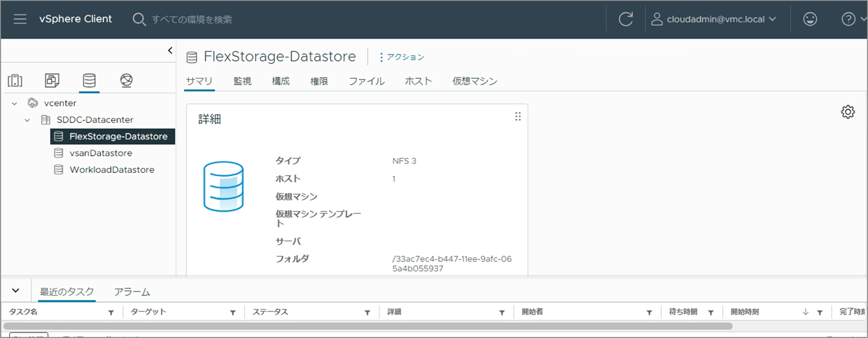Filter the details column in tasks
The image size is (868, 338).
click(502, 313)
